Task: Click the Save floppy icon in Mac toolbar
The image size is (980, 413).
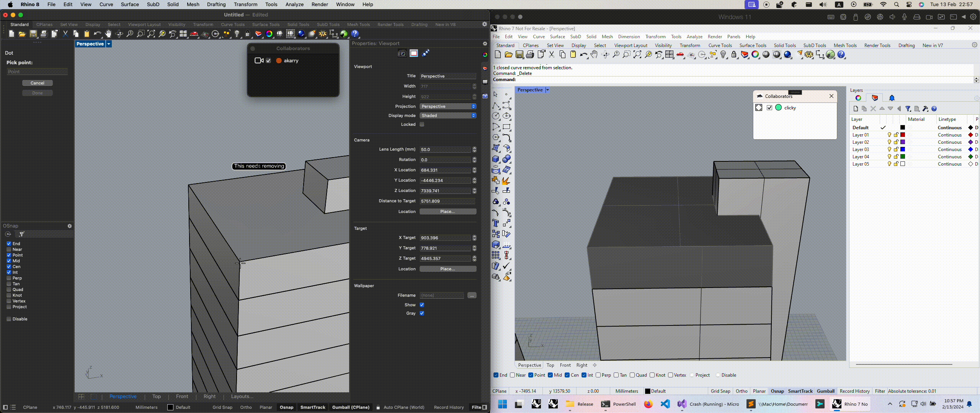Action: 33,34
